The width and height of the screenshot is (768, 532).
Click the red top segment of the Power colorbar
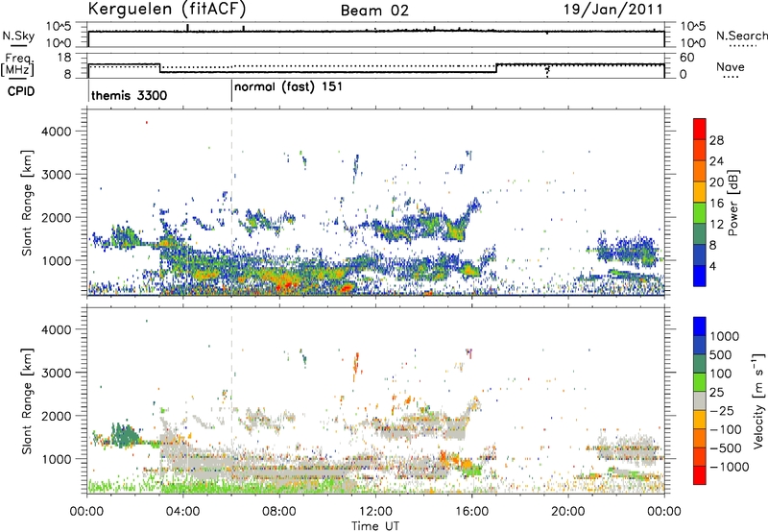pyautogui.click(x=700, y=129)
